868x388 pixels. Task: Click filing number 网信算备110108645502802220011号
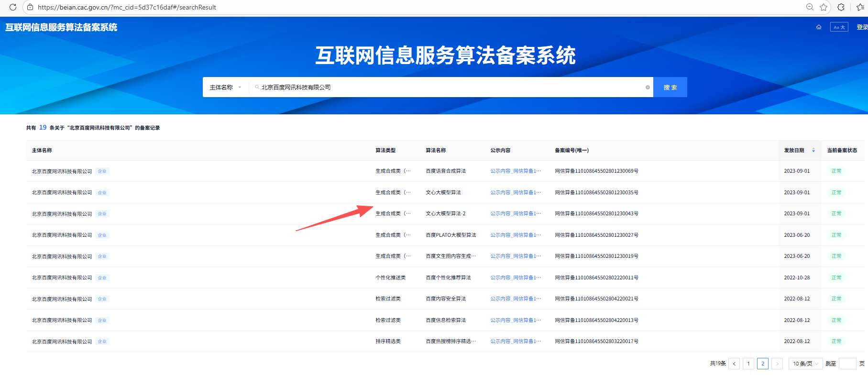tap(596, 278)
